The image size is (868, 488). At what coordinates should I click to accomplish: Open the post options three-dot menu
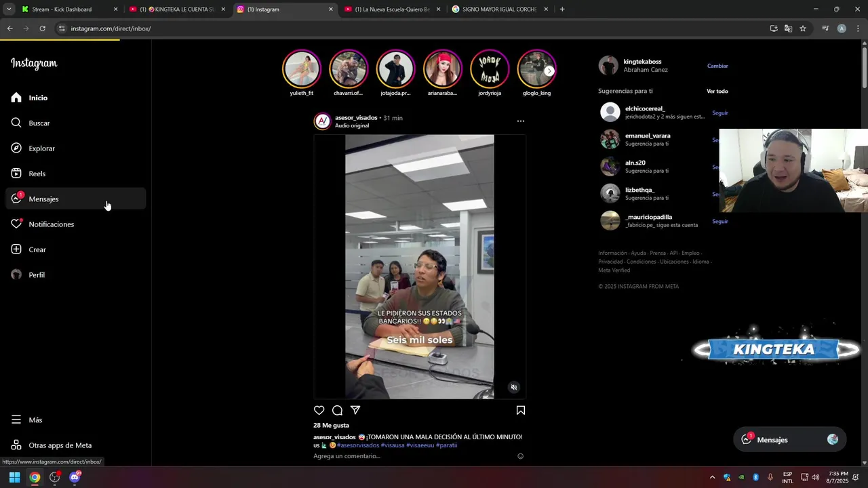[x=521, y=121]
